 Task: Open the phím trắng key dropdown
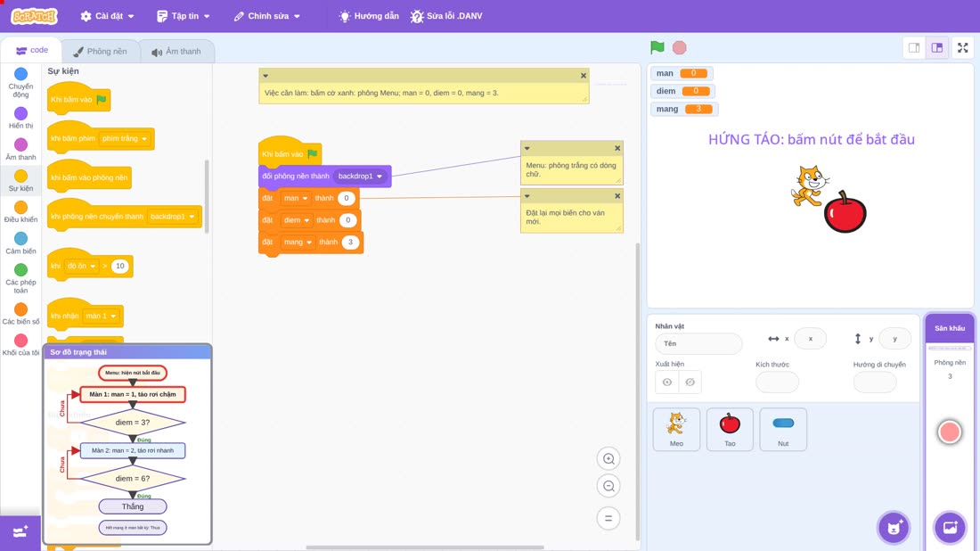[x=125, y=139]
